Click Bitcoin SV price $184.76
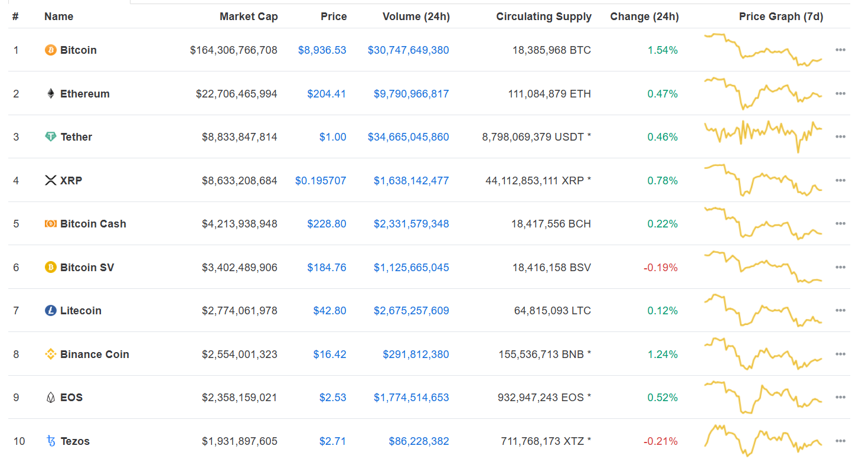The width and height of the screenshot is (868, 462). click(x=327, y=267)
